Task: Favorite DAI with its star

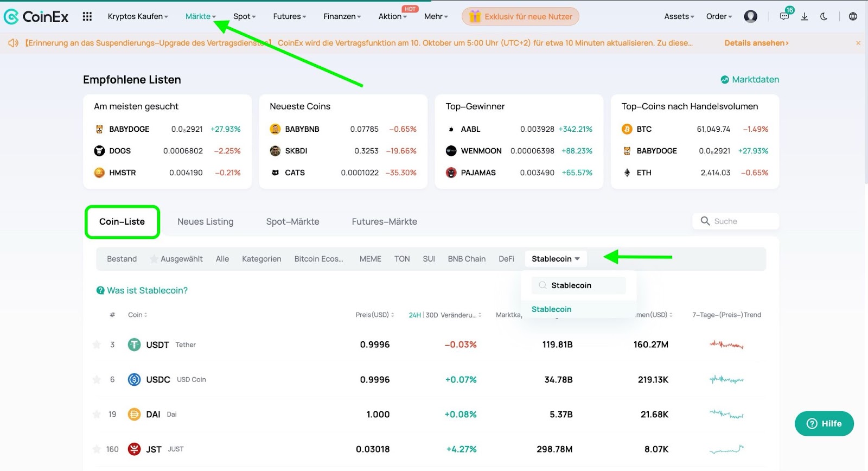Action: click(x=97, y=414)
